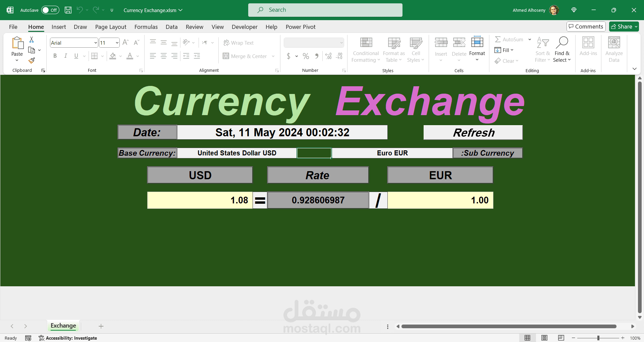
Task: Toggle Wrap Text
Action: tap(238, 43)
